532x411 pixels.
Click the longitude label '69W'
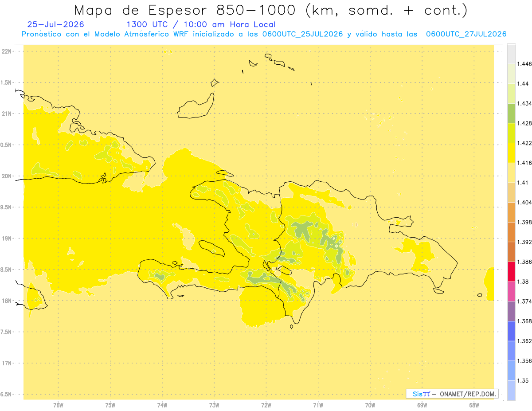click(422, 405)
